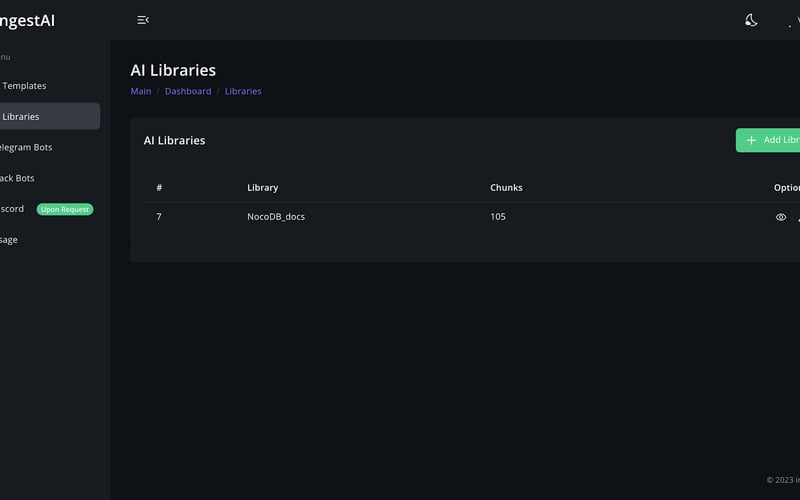
Task: Collapse the sidebar with the hamburger icon
Action: (x=143, y=20)
